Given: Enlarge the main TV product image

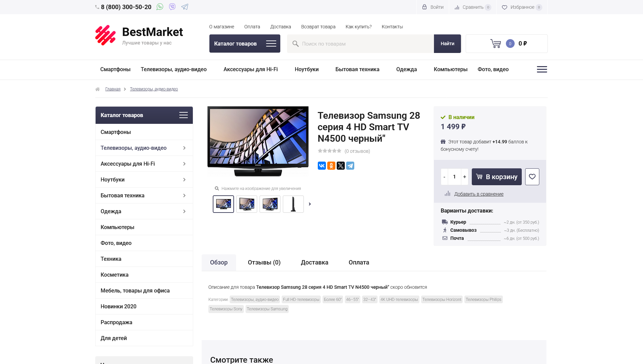Looking at the screenshot, I should 258,142.
